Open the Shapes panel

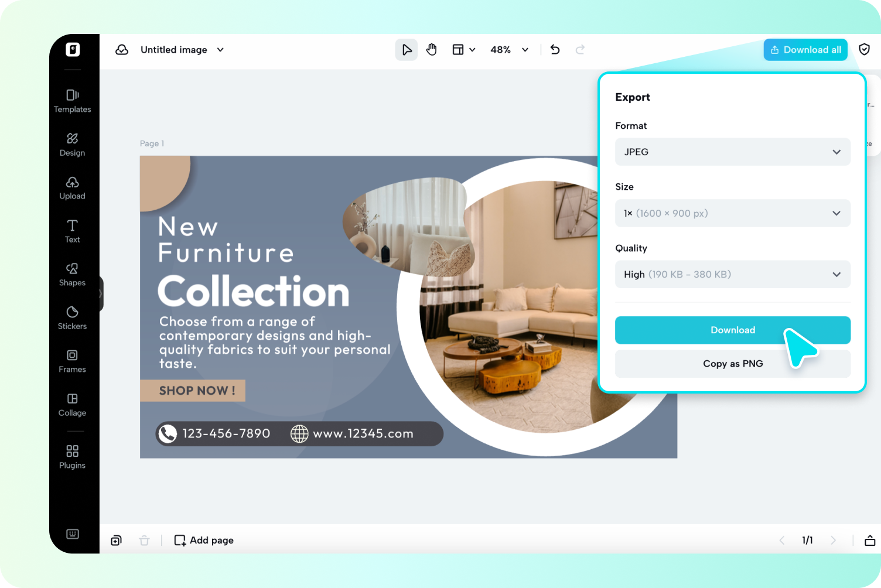(x=73, y=274)
